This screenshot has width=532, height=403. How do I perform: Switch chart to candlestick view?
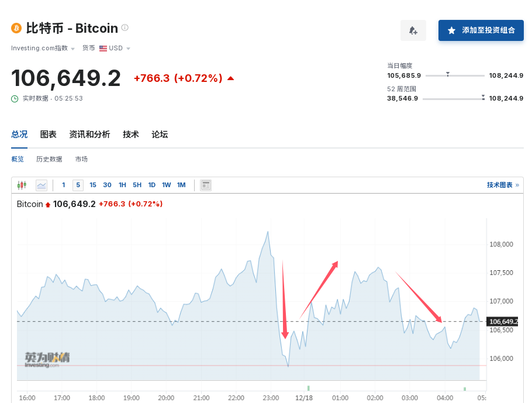click(22, 185)
